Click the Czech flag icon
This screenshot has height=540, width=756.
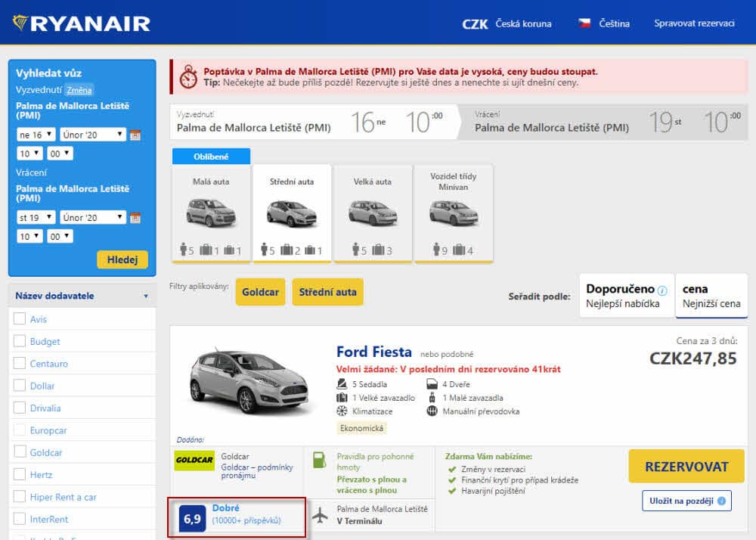(584, 23)
